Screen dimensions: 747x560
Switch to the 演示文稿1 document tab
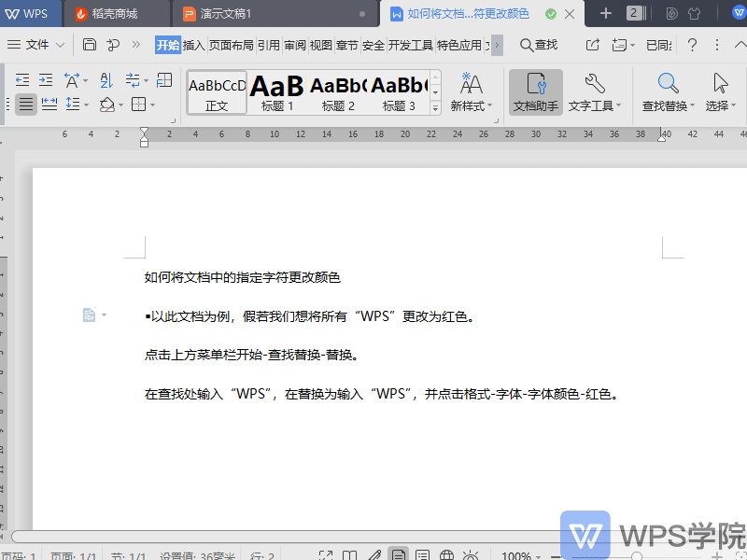click(275, 14)
